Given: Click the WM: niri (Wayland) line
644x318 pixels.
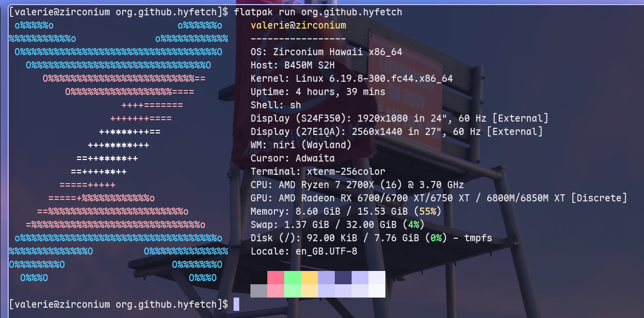Looking at the screenshot, I should point(301,145).
